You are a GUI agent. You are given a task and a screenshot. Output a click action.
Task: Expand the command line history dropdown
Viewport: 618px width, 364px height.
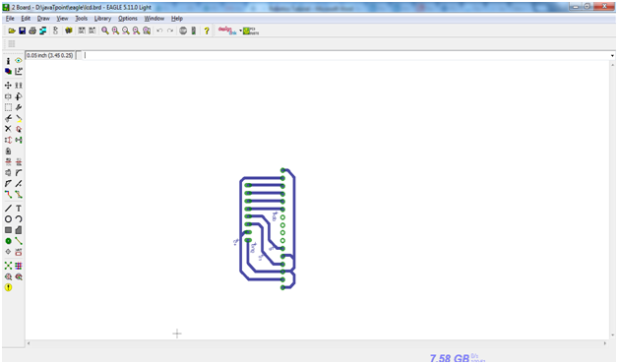click(x=612, y=55)
